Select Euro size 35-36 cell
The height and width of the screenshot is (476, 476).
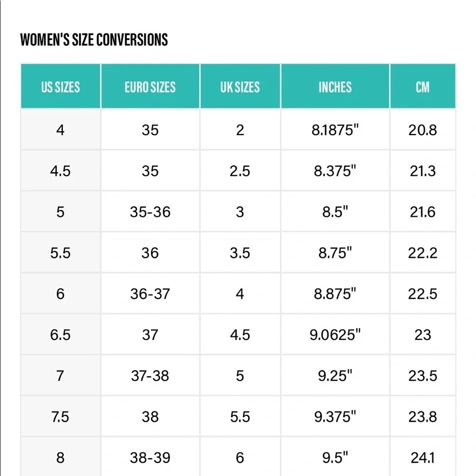pyautogui.click(x=150, y=212)
